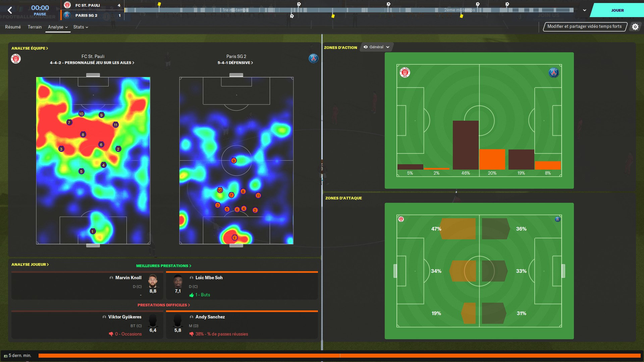Toggle the 5 dern. min. filter
644x362 pixels.
(x=17, y=356)
